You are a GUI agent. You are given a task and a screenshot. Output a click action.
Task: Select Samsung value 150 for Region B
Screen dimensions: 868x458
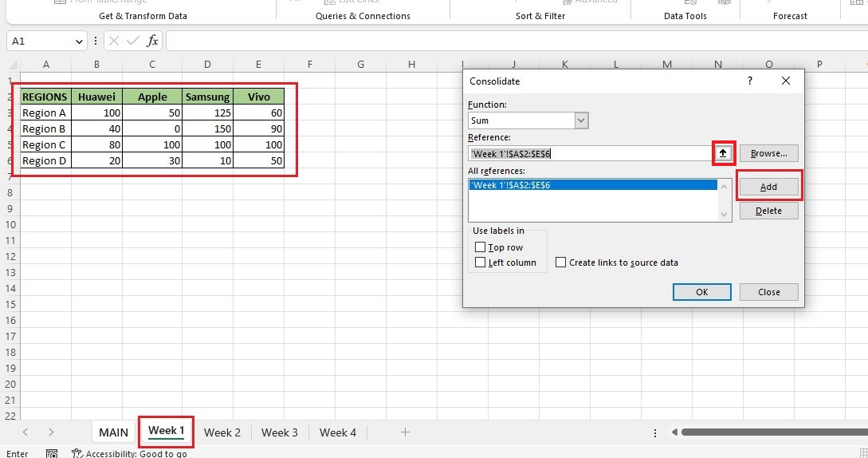click(x=207, y=128)
